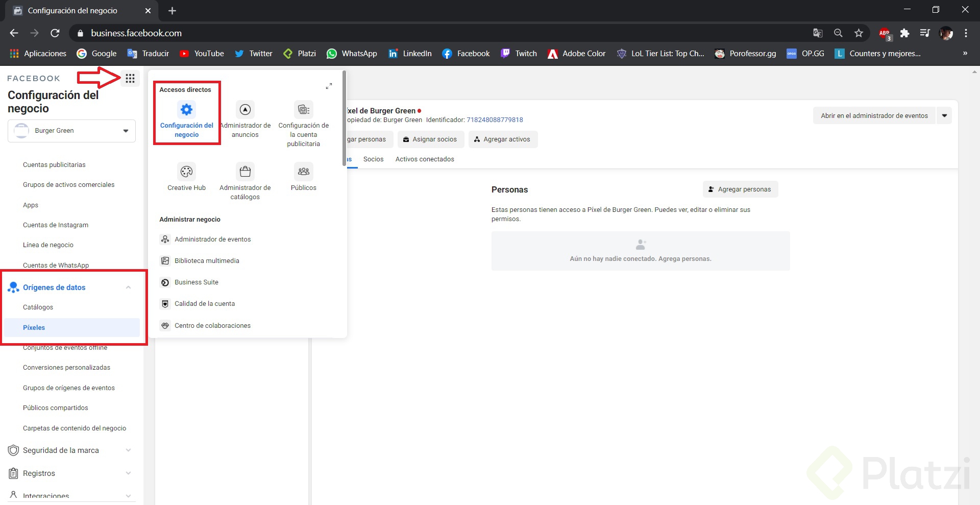This screenshot has height=505, width=980.
Task: Open Biblioteca multimedia from the menu list
Action: coord(207,260)
